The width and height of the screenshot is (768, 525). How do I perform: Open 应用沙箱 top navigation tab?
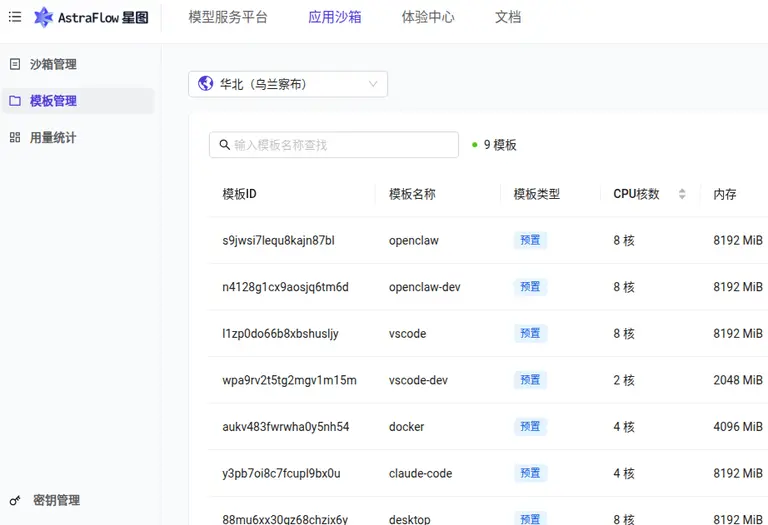coord(335,17)
